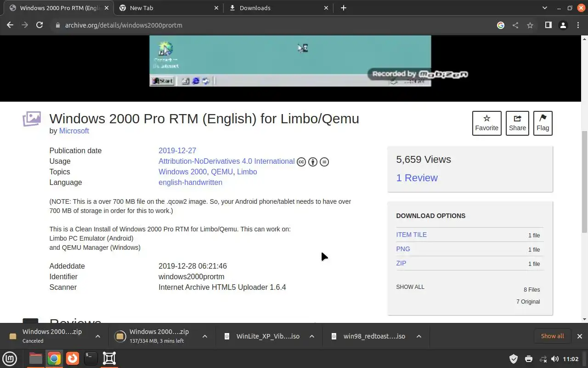Open the Chrome profile menu

(x=563, y=25)
